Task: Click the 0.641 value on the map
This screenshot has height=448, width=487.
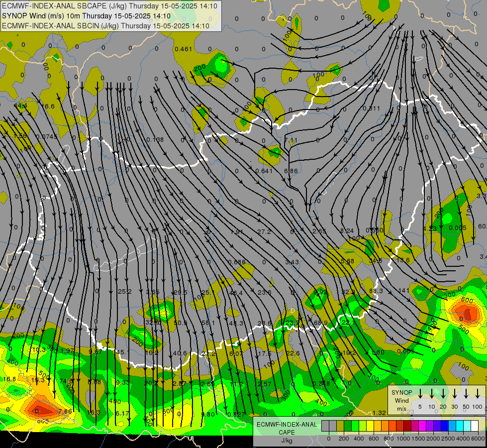Action: [x=264, y=171]
